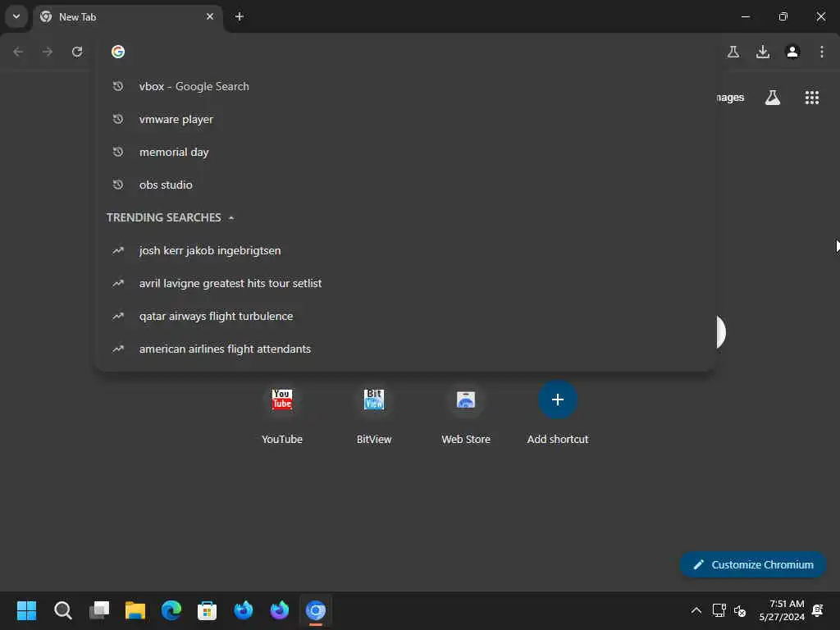
Task: Open the YouTube shortcut tile
Action: (282, 413)
